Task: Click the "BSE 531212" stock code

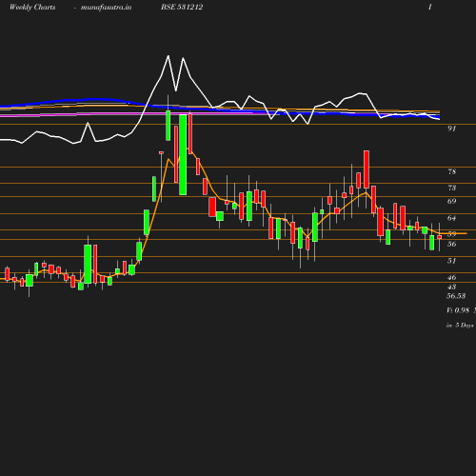Action: point(182,7)
